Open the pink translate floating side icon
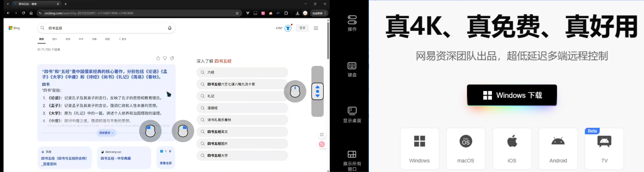Screen dimensions: 644x172 pyautogui.click(x=322, y=144)
